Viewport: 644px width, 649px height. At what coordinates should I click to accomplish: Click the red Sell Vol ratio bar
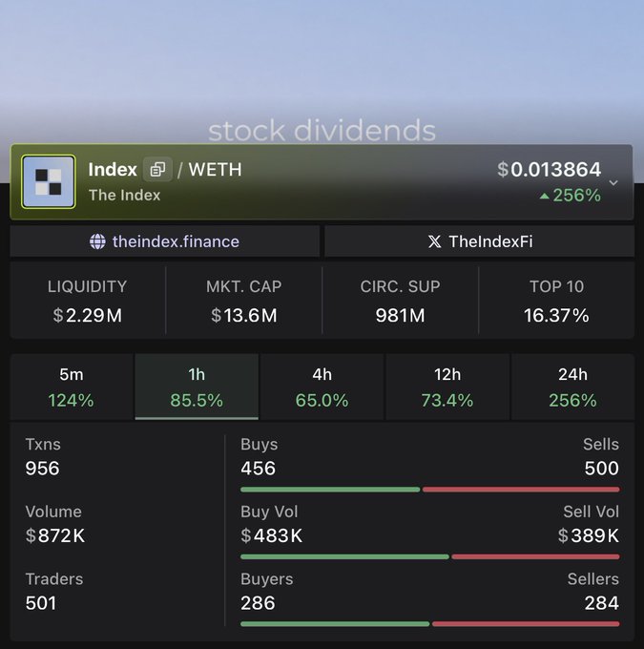tap(535, 556)
